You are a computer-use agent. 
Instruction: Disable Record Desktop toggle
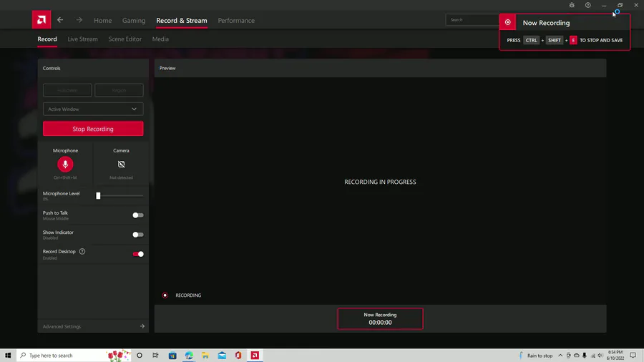click(x=138, y=254)
